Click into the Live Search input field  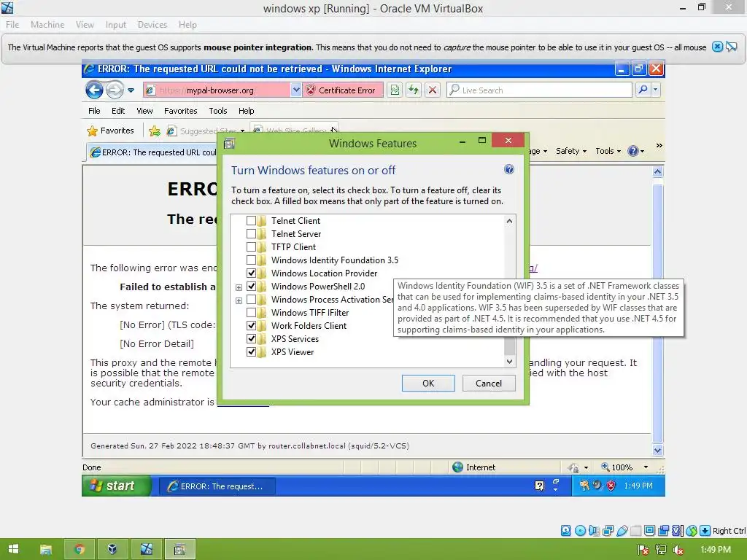539,90
